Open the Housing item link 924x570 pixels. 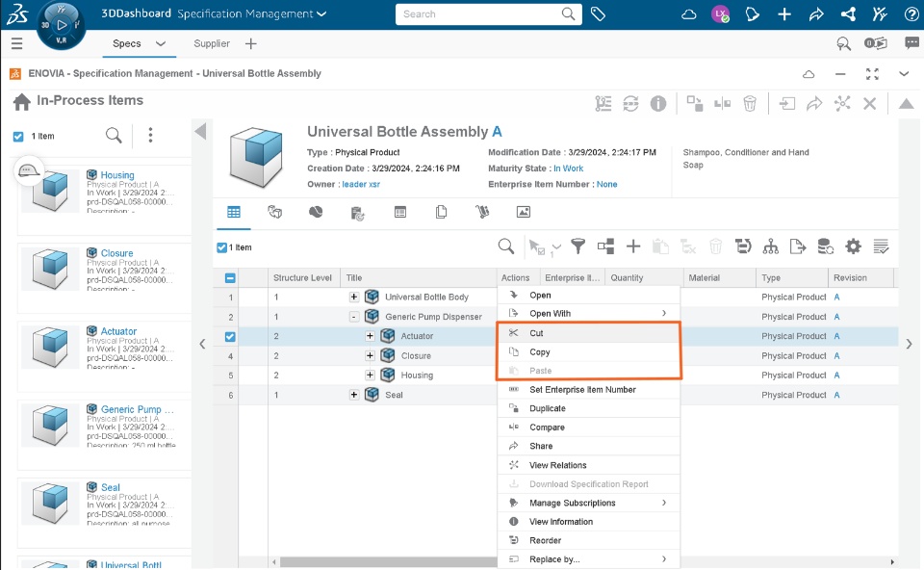click(x=117, y=175)
